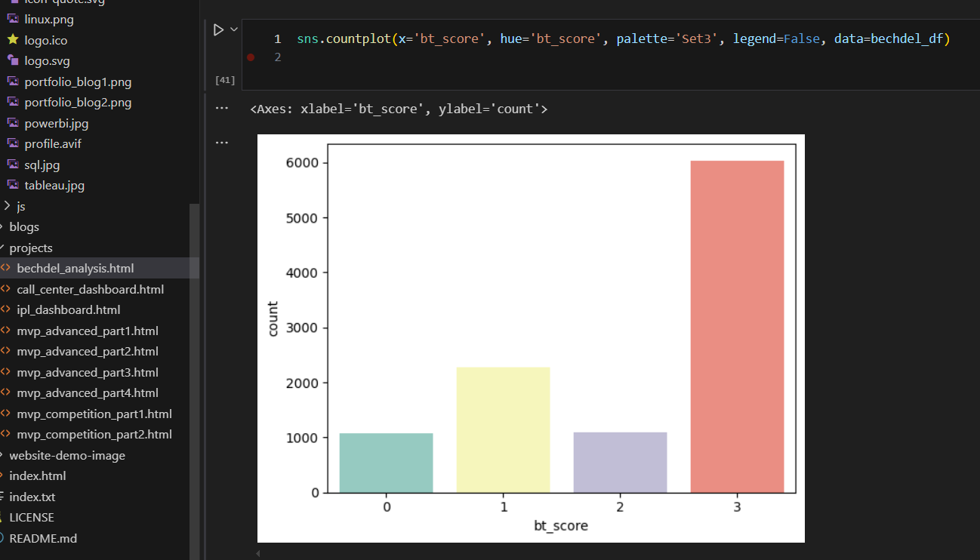Open the LICENSE file

tap(32, 517)
